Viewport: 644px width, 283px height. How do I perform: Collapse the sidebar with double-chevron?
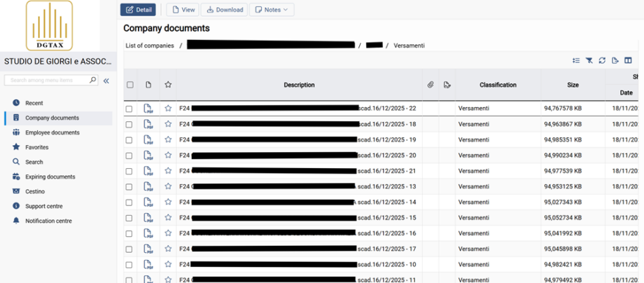[106, 81]
